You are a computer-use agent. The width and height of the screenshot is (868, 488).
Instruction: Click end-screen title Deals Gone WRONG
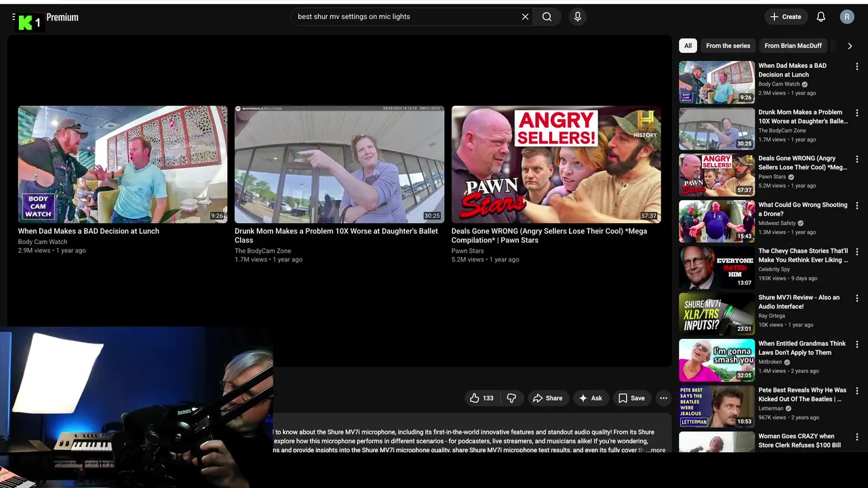click(549, 235)
